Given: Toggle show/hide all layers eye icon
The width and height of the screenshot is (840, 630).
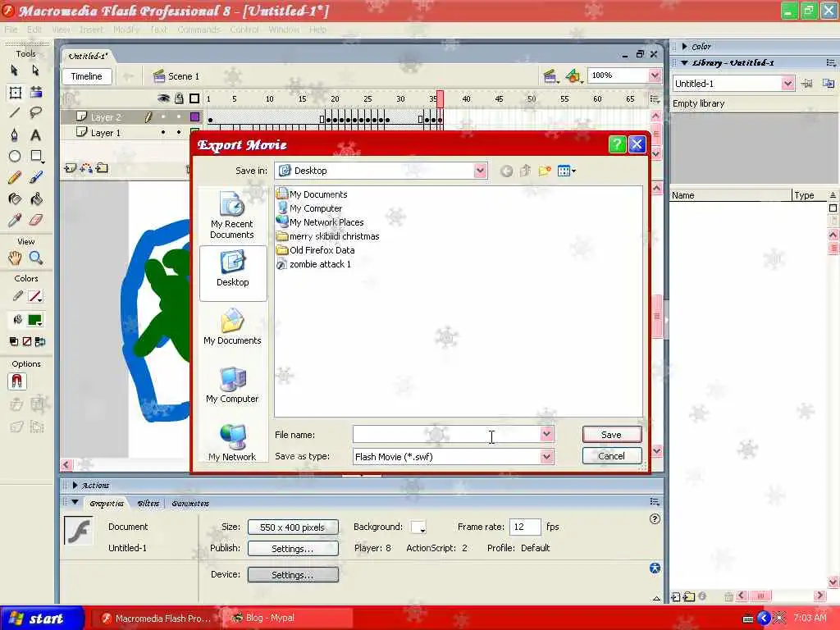Looking at the screenshot, I should pos(163,98).
